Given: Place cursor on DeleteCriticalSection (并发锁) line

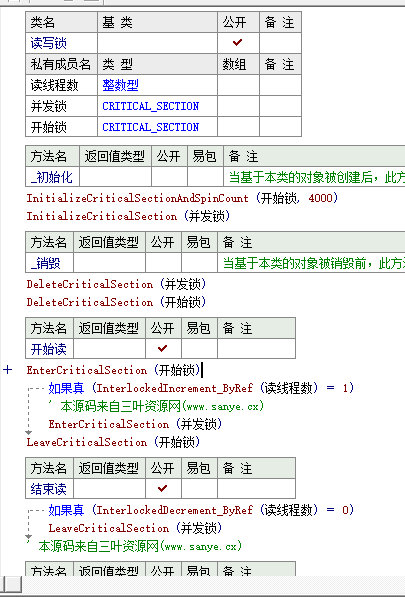Looking at the screenshot, I should click(x=116, y=284).
